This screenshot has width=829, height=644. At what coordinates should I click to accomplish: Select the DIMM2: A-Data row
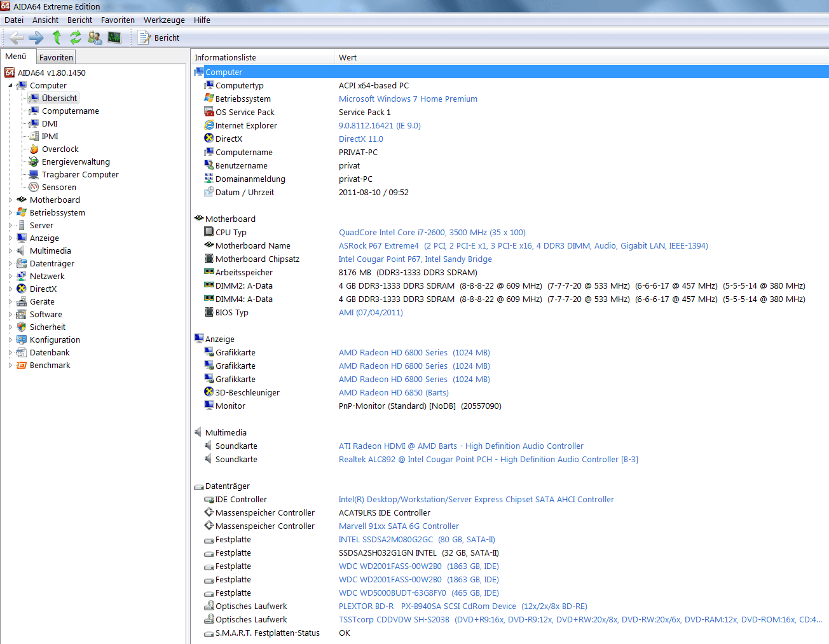coord(510,286)
